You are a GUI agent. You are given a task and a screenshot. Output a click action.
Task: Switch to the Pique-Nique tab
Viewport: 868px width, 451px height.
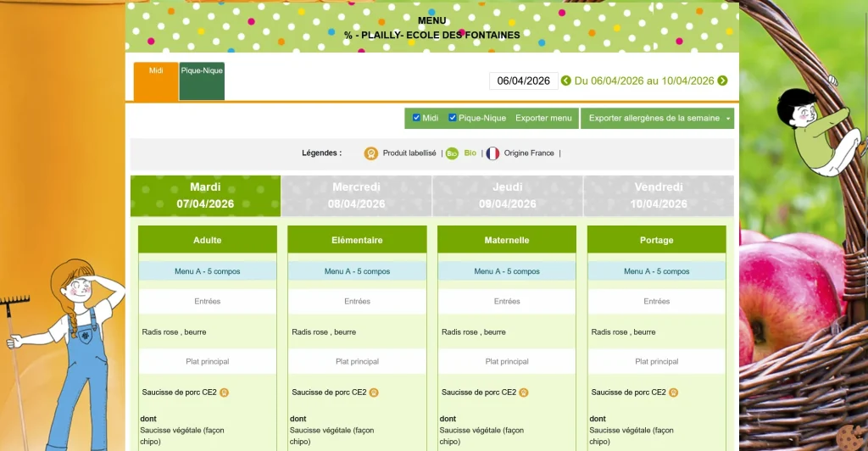point(202,81)
